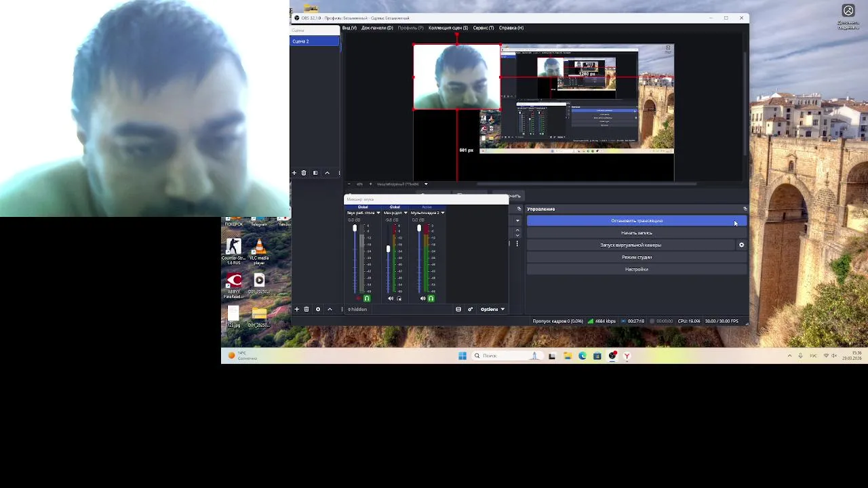
Task: Open the Сервис (T) menu
Action: [x=484, y=28]
